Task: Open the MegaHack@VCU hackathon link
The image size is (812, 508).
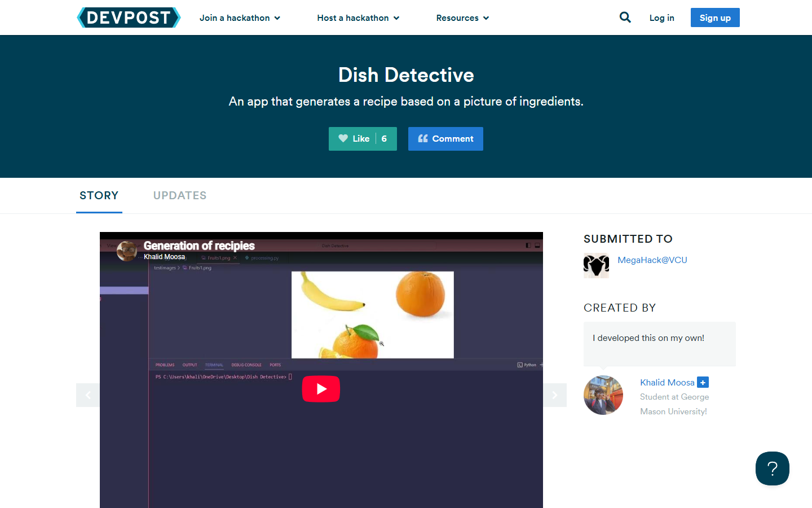Action: click(x=652, y=260)
